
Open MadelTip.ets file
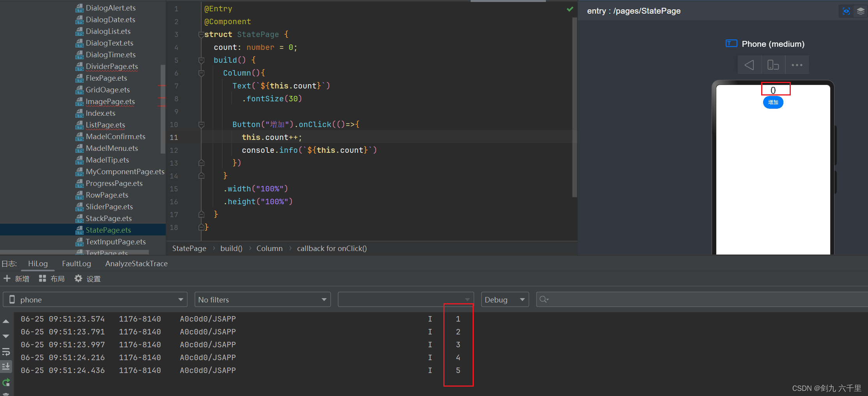click(107, 160)
